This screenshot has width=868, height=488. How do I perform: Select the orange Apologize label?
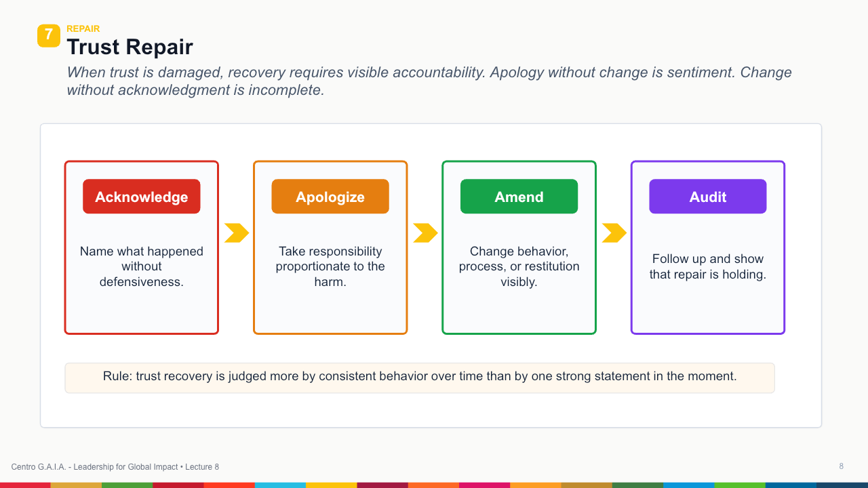pyautogui.click(x=330, y=197)
